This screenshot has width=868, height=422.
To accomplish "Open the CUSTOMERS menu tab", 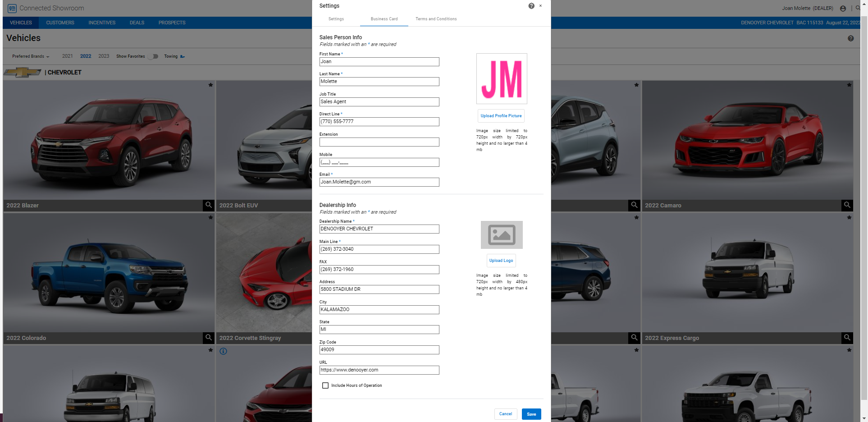I will (x=60, y=23).
